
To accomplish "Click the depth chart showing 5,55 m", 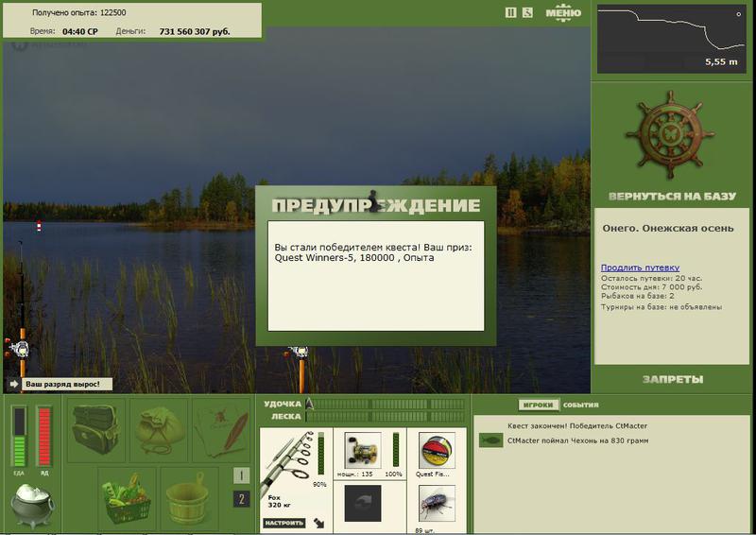I will pyautogui.click(x=672, y=39).
